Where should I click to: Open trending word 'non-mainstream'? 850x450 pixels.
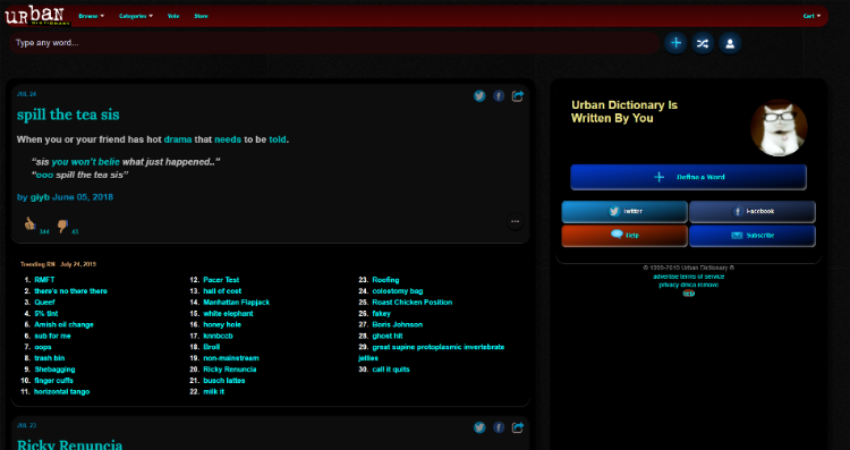pos(231,358)
